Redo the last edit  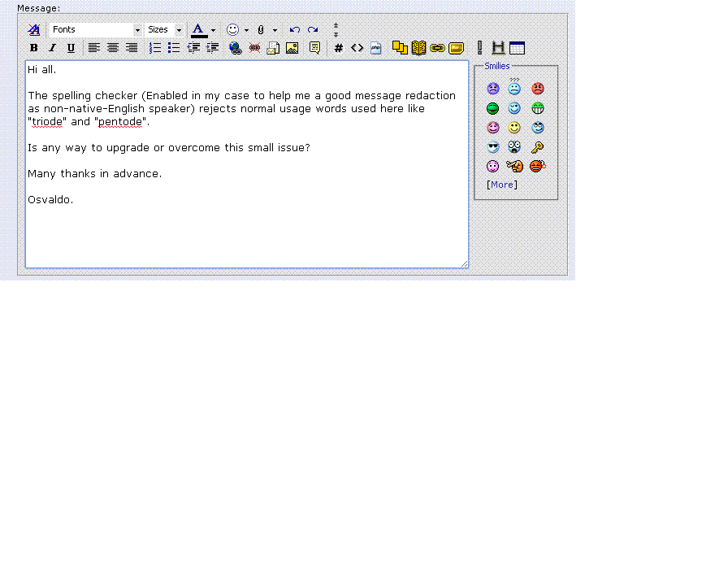tap(313, 30)
